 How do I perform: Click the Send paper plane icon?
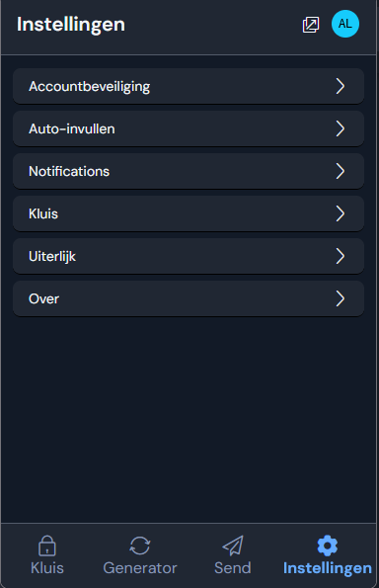click(233, 546)
